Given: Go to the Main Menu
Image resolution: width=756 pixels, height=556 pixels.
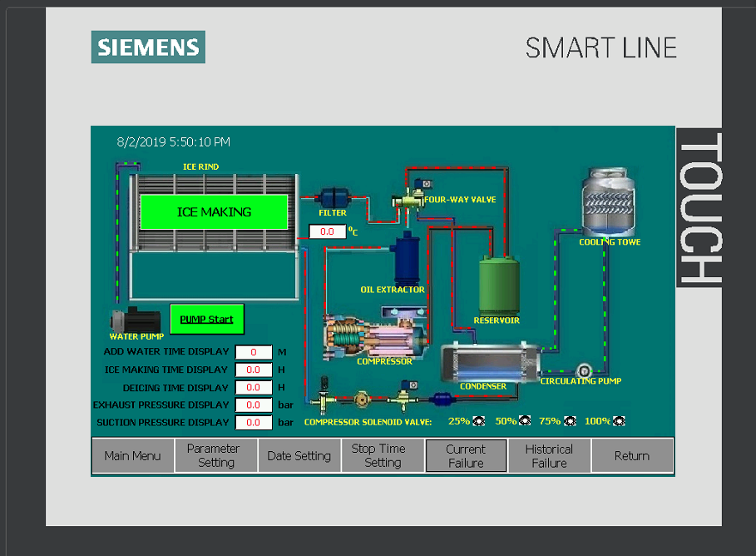Looking at the screenshot, I should coord(133,455).
